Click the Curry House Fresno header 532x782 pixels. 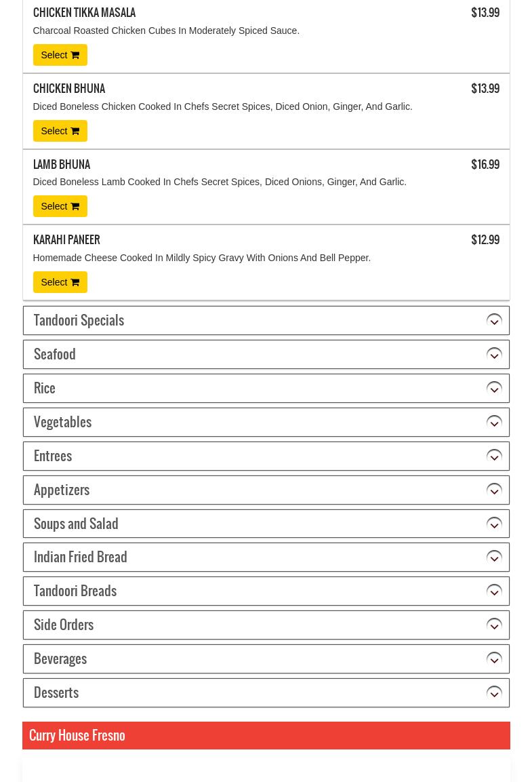point(77,735)
